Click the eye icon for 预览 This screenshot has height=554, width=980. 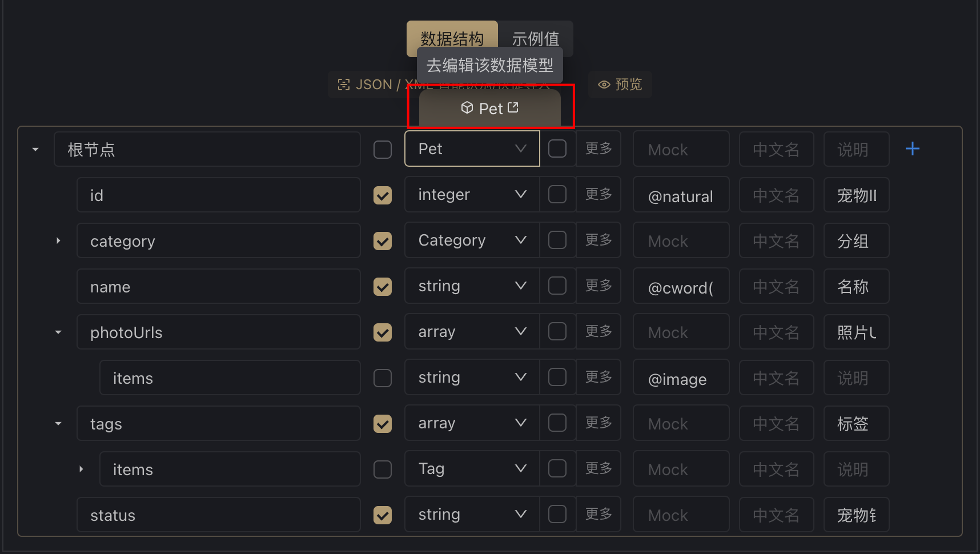[604, 85]
